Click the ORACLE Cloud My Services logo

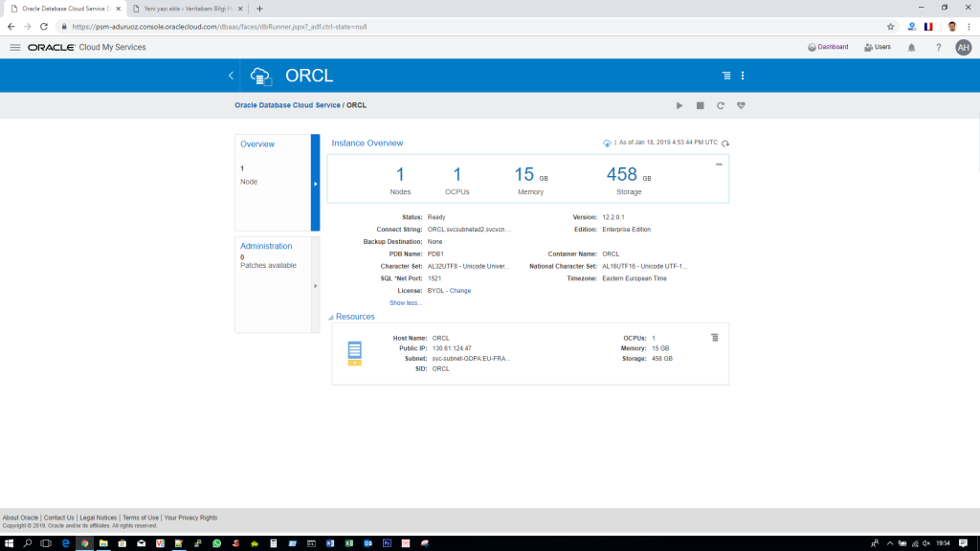point(87,48)
